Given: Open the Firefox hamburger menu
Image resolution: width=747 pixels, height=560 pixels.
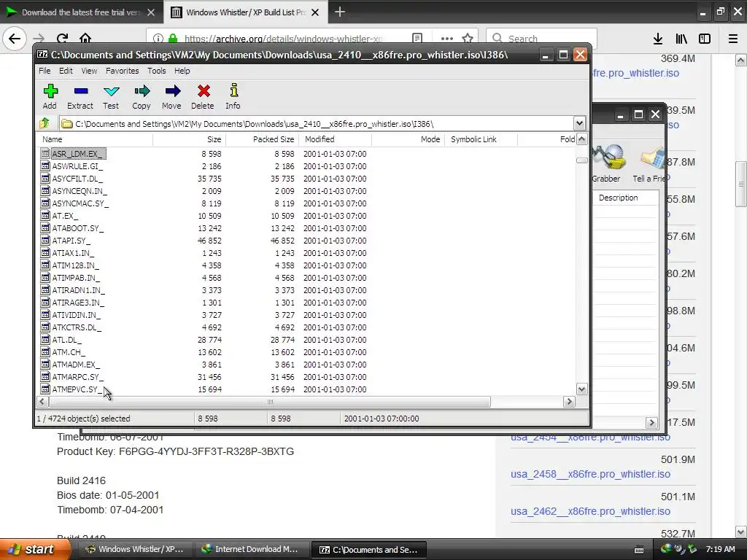Looking at the screenshot, I should [x=733, y=39].
